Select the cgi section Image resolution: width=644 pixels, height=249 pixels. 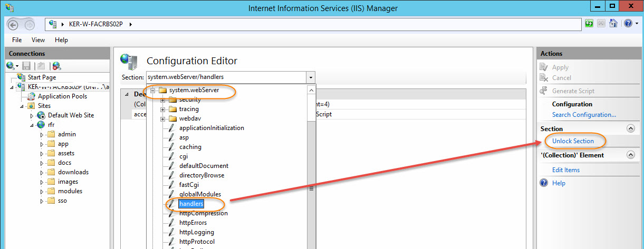pyautogui.click(x=183, y=156)
